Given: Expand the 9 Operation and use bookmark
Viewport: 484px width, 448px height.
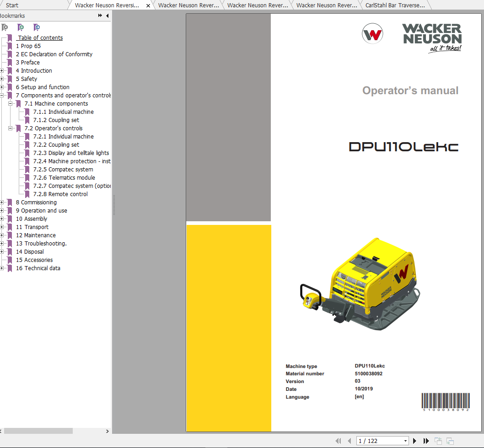Looking at the screenshot, I should (x=1, y=210).
